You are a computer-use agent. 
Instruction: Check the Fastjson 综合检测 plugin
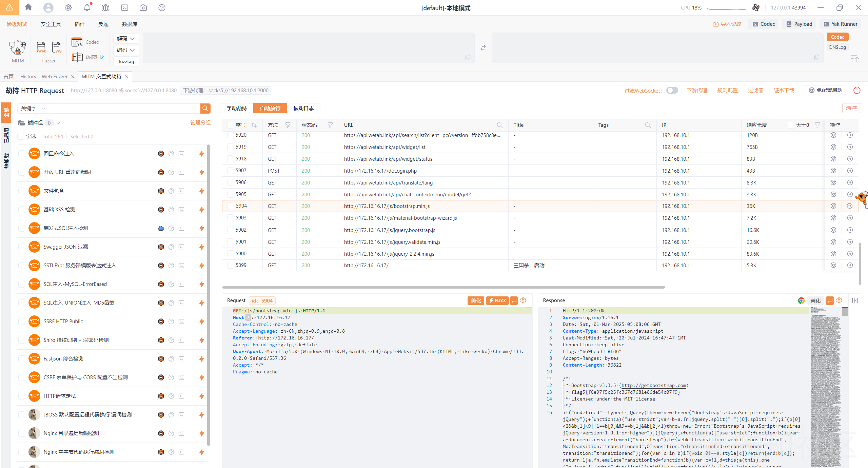click(22, 359)
